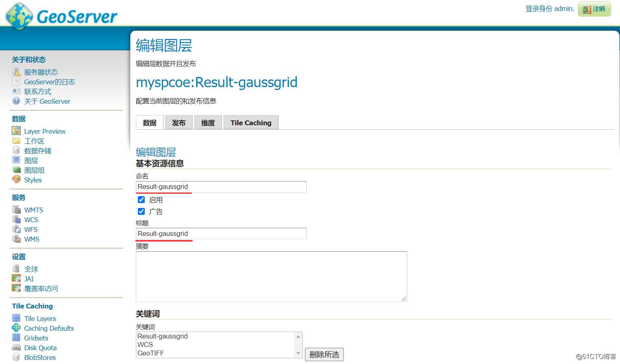Click the Disk Quota drive icon
The height and width of the screenshot is (364, 620).
click(x=16, y=347)
